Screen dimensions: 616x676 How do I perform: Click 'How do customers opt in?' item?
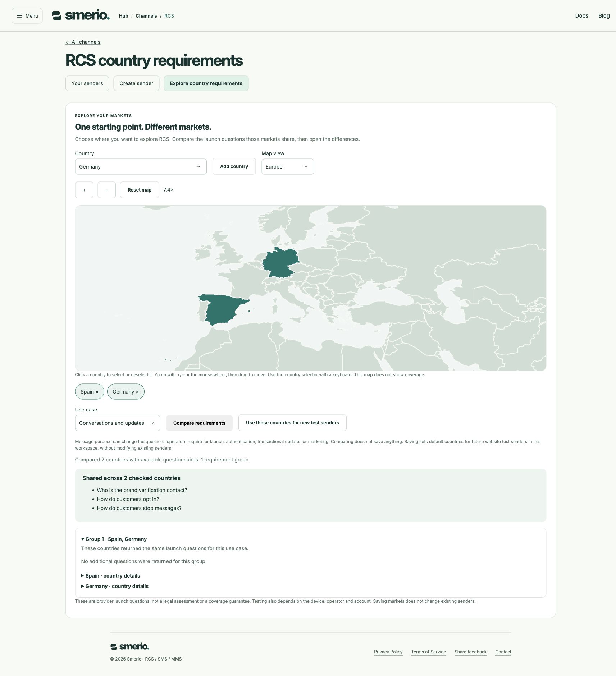128,499
